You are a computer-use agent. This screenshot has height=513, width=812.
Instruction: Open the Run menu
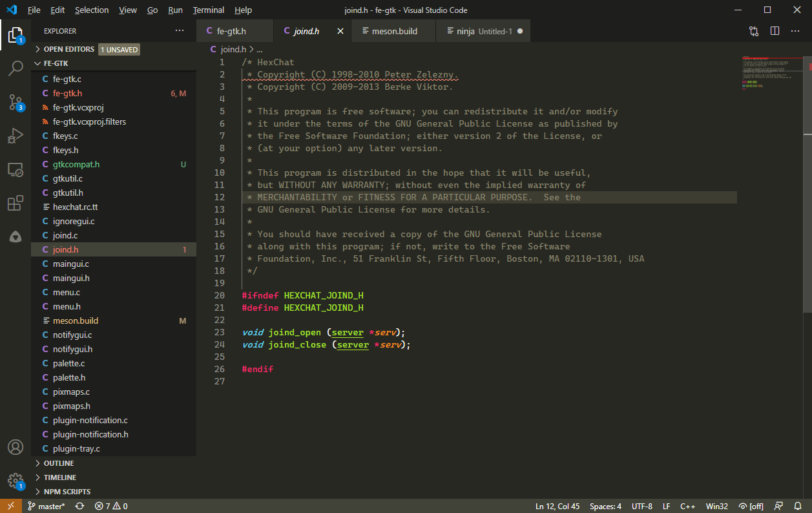pyautogui.click(x=175, y=10)
